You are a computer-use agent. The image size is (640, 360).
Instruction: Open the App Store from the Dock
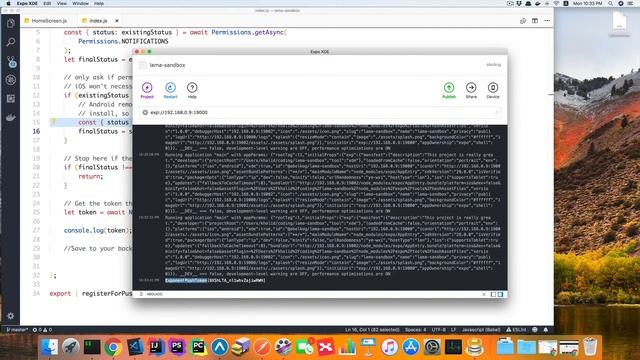411,347
